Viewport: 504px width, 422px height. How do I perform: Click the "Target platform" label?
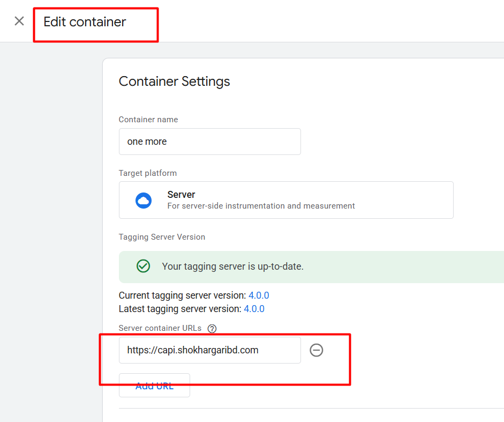point(148,173)
